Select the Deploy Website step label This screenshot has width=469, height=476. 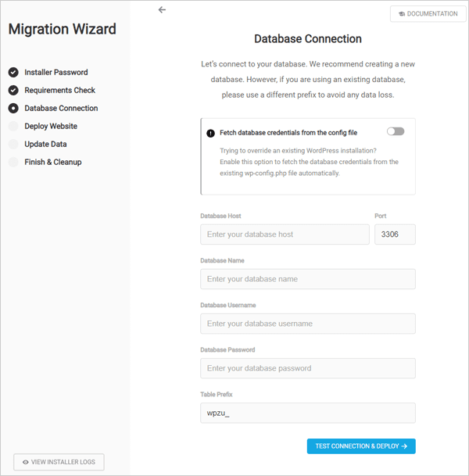pos(51,126)
